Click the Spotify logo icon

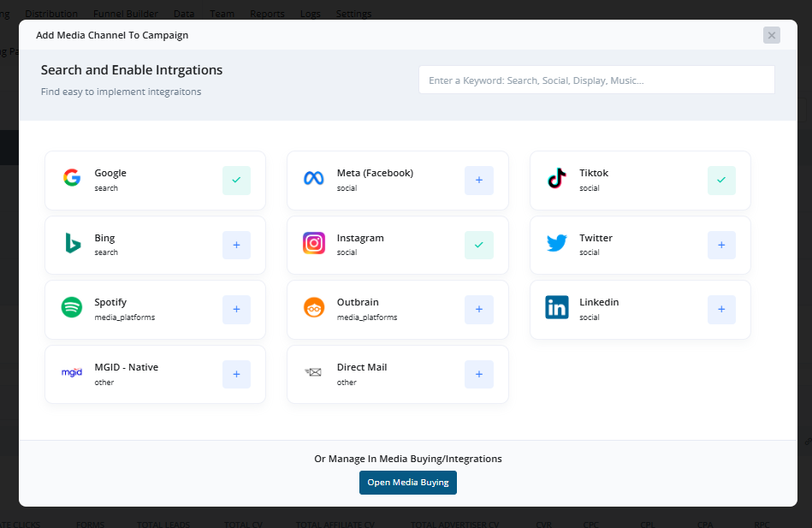tap(72, 307)
